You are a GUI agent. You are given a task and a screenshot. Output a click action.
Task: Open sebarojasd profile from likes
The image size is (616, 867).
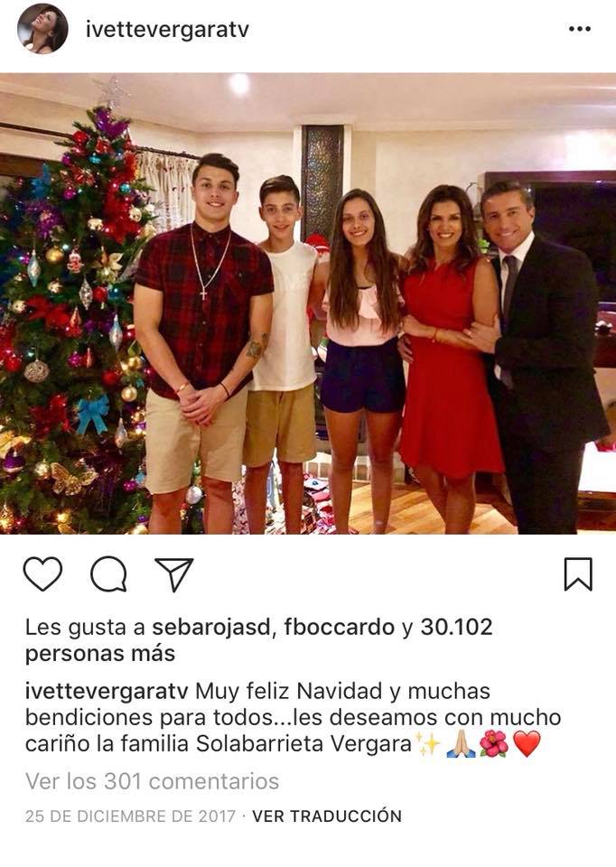[213, 627]
